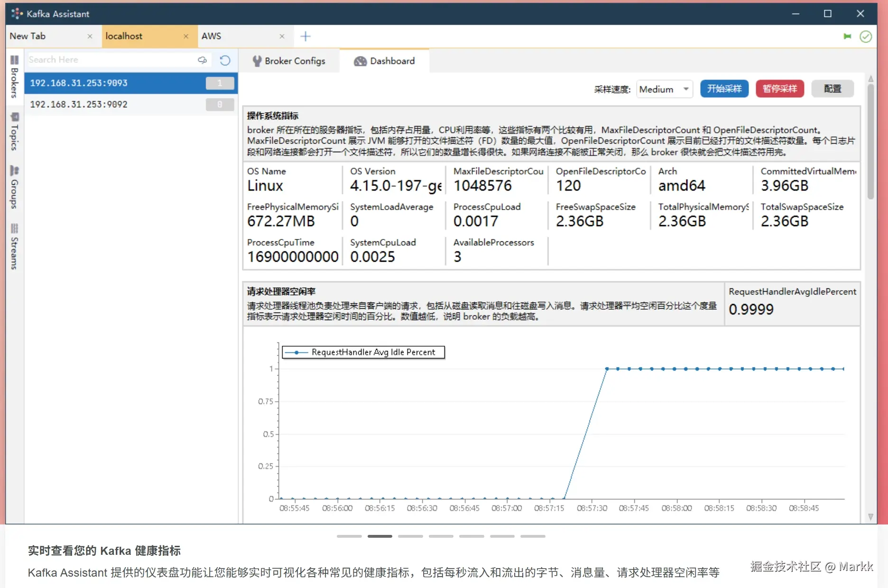Screen dimensions: 888x588
Task: Open the Medium sampling speed dropdown
Action: [664, 89]
